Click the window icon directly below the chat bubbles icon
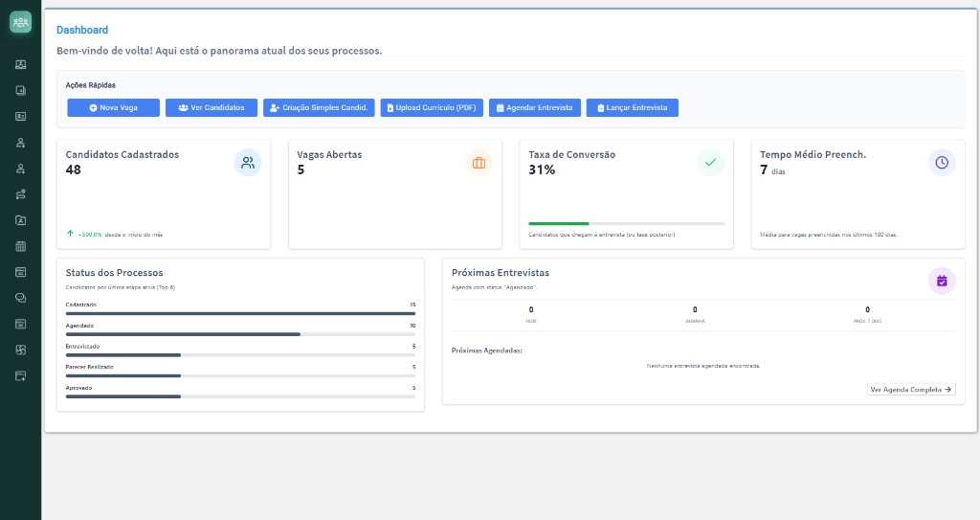Viewport: 980px width, 520px height. pos(21,324)
